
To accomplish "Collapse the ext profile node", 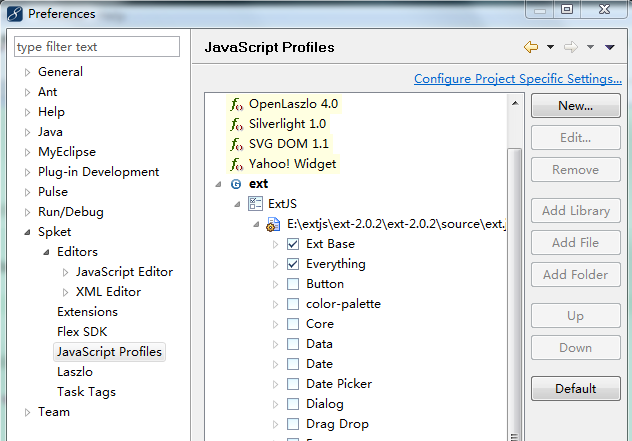I will pos(218,184).
